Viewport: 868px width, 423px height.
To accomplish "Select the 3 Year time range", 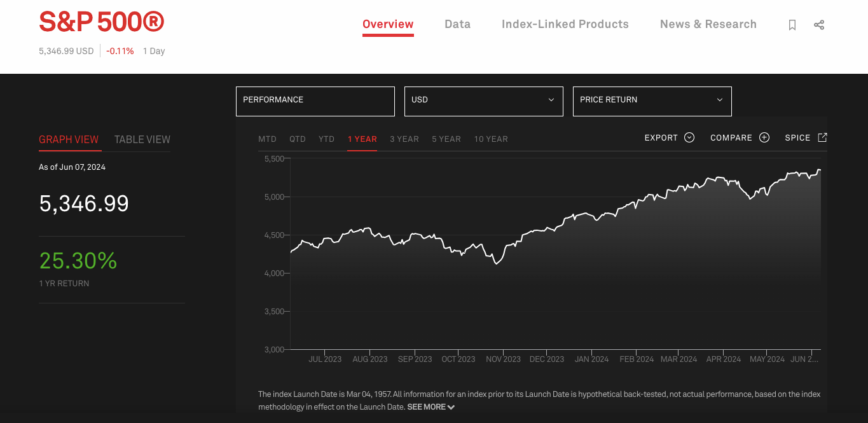I will pyautogui.click(x=404, y=139).
